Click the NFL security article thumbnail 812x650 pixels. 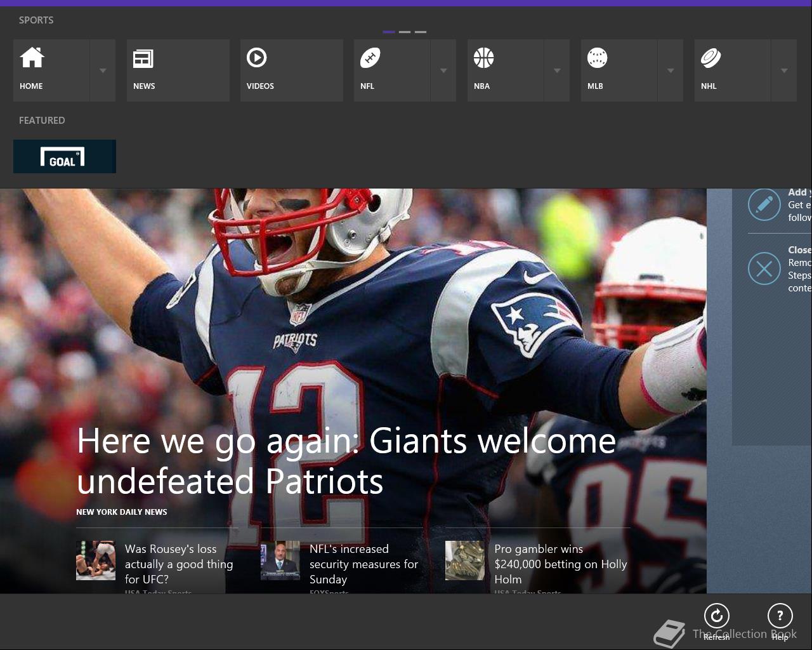pyautogui.click(x=280, y=560)
